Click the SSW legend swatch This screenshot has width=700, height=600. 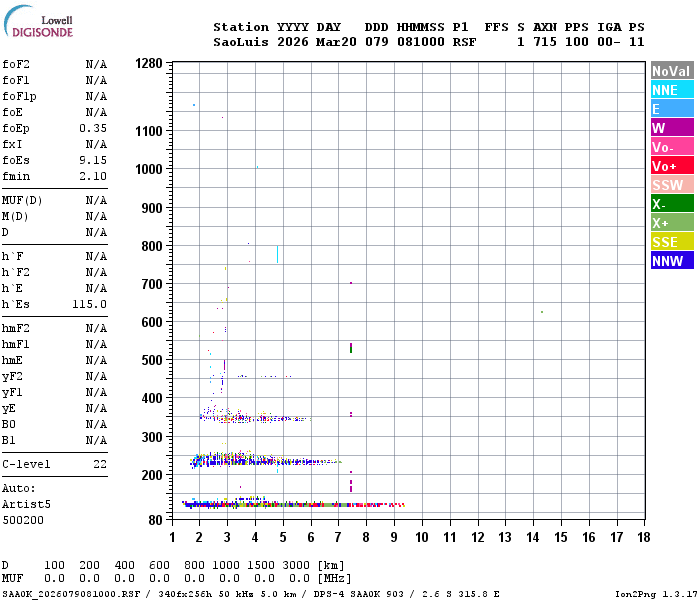(672, 185)
